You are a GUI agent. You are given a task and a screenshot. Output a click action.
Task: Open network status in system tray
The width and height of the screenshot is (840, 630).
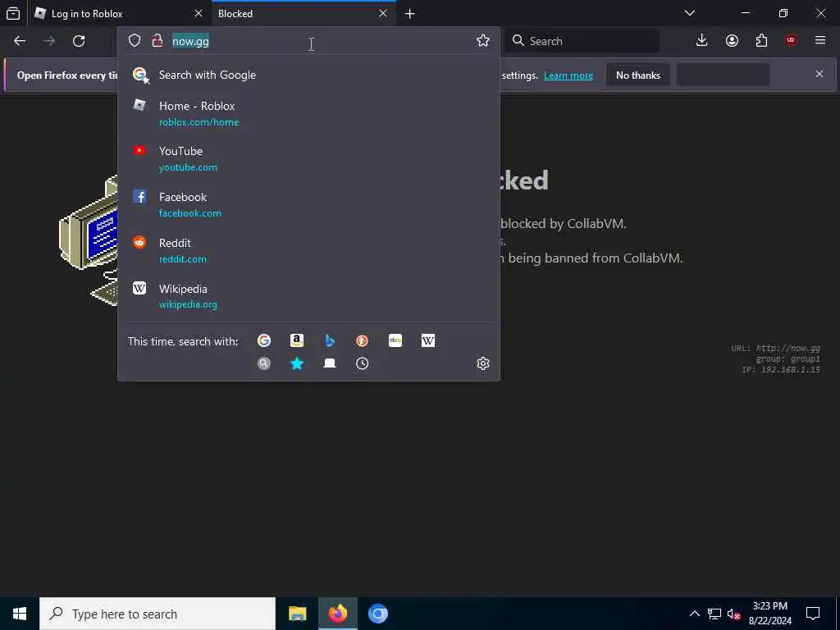pos(714,614)
